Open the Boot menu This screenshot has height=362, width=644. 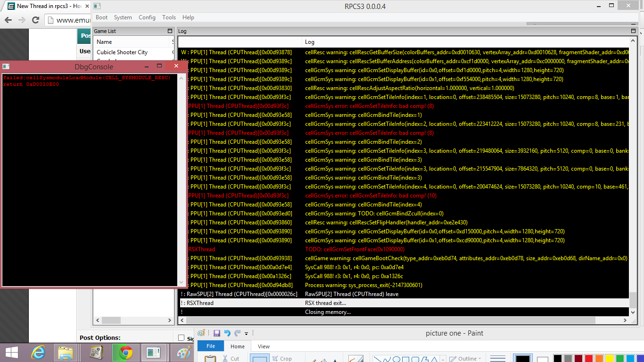(101, 17)
